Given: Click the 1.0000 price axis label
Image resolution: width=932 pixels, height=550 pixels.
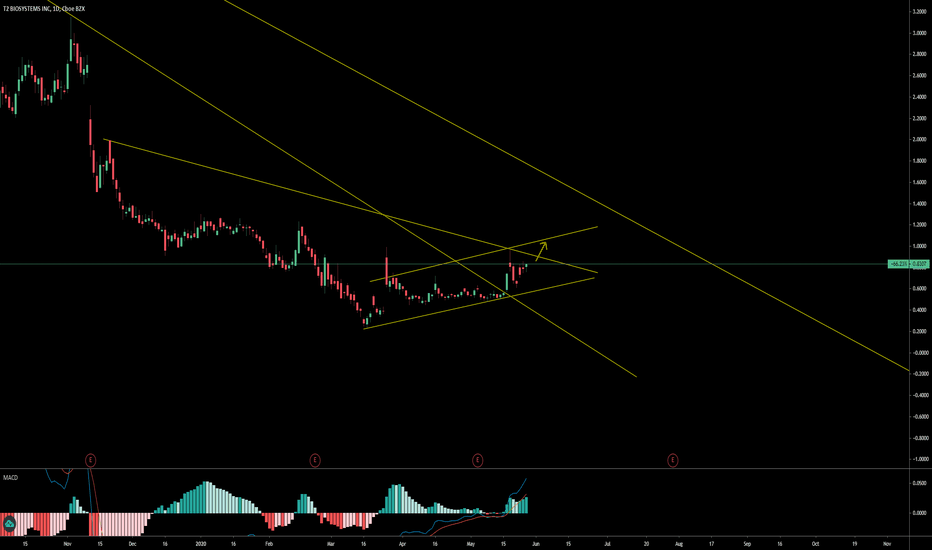Looking at the screenshot, I should [x=919, y=246].
